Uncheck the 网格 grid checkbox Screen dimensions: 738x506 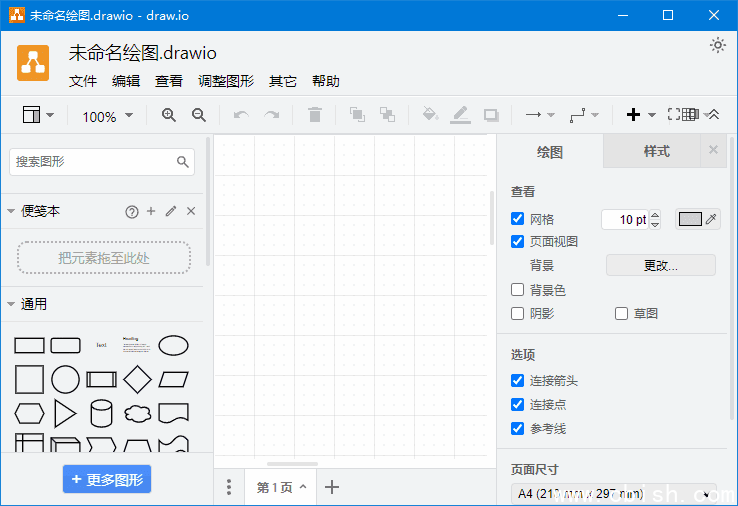click(x=518, y=219)
